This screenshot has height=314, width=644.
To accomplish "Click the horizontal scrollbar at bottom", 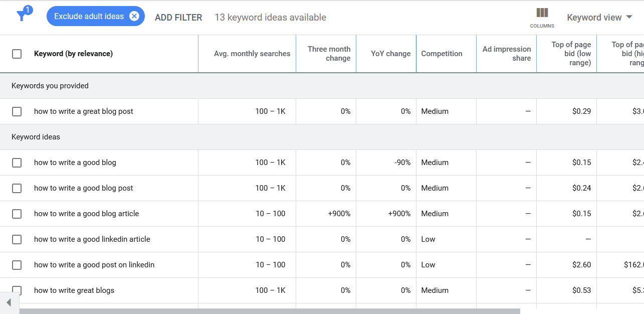I will [270, 311].
